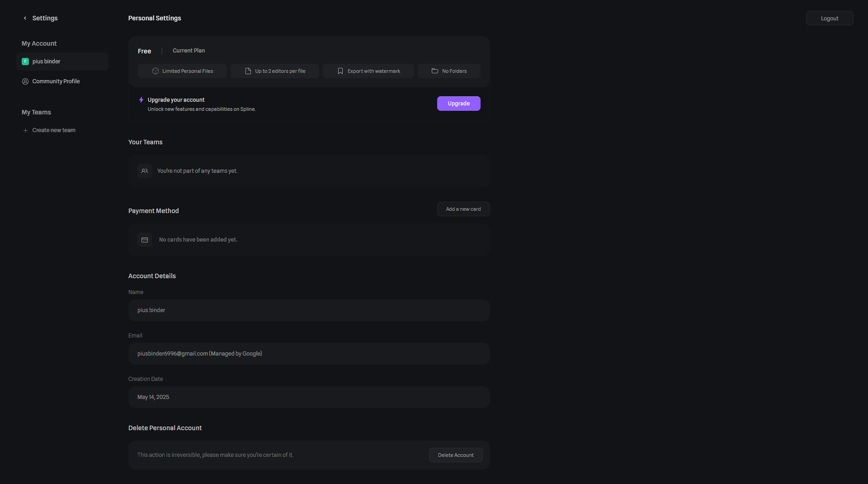Select Create new team in sidebar
The width and height of the screenshot is (868, 484).
coord(54,130)
